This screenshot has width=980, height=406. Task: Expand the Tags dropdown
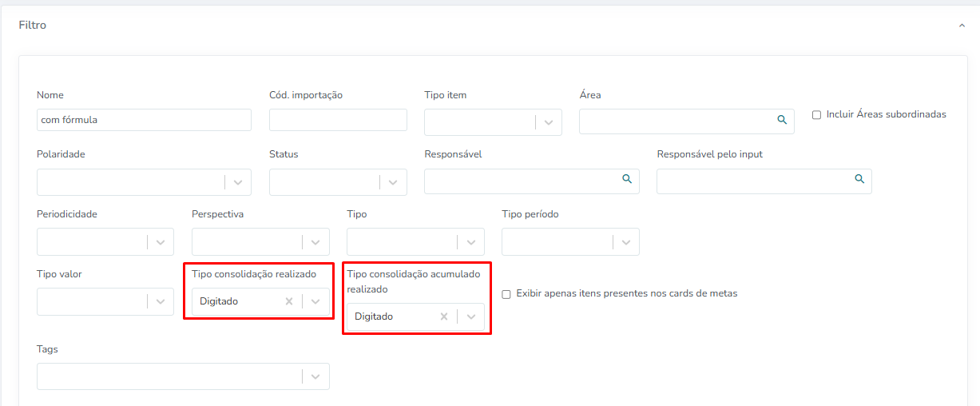tap(315, 376)
